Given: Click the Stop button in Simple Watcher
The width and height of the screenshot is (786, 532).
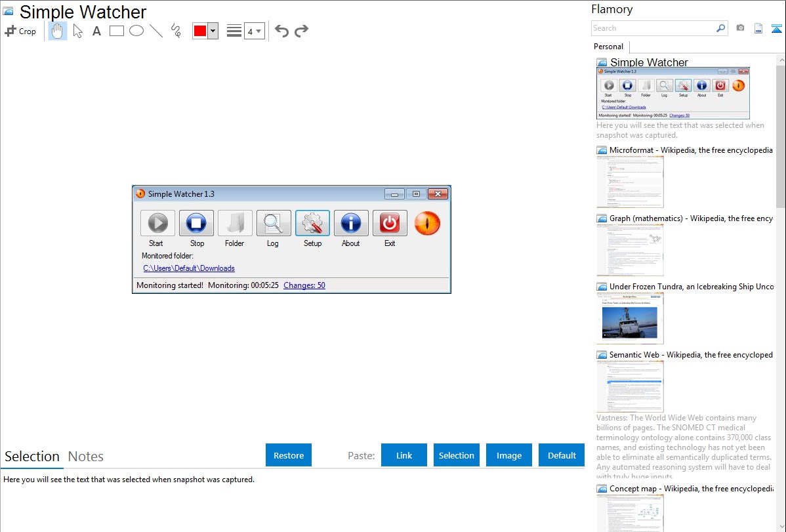Looking at the screenshot, I should click(x=197, y=223).
